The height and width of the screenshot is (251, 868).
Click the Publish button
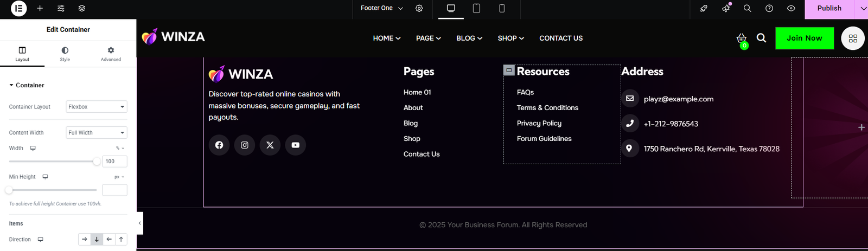point(829,8)
